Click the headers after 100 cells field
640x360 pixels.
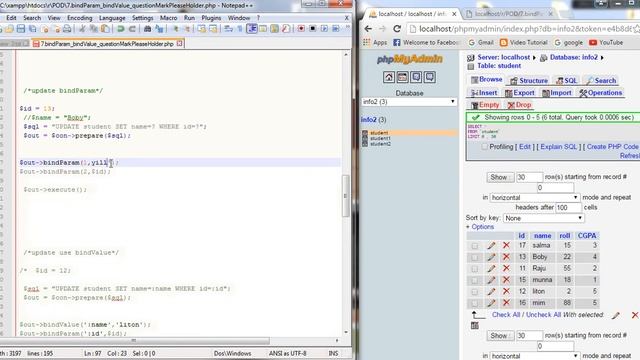(568, 207)
